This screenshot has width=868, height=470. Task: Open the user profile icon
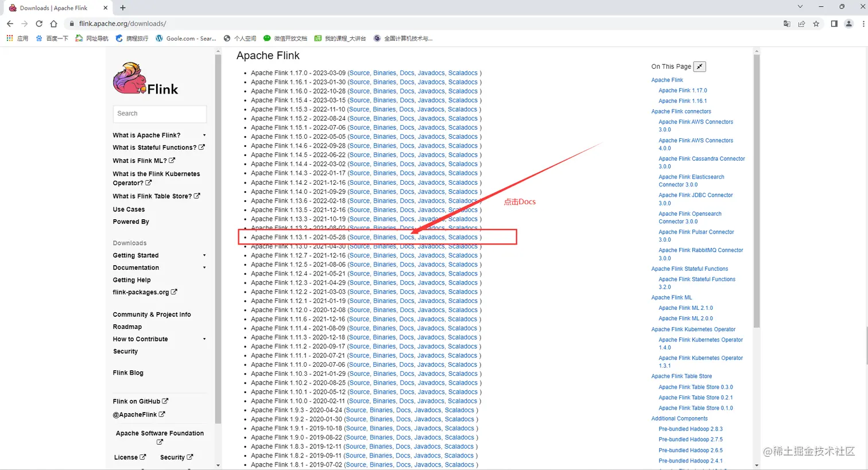(x=848, y=24)
